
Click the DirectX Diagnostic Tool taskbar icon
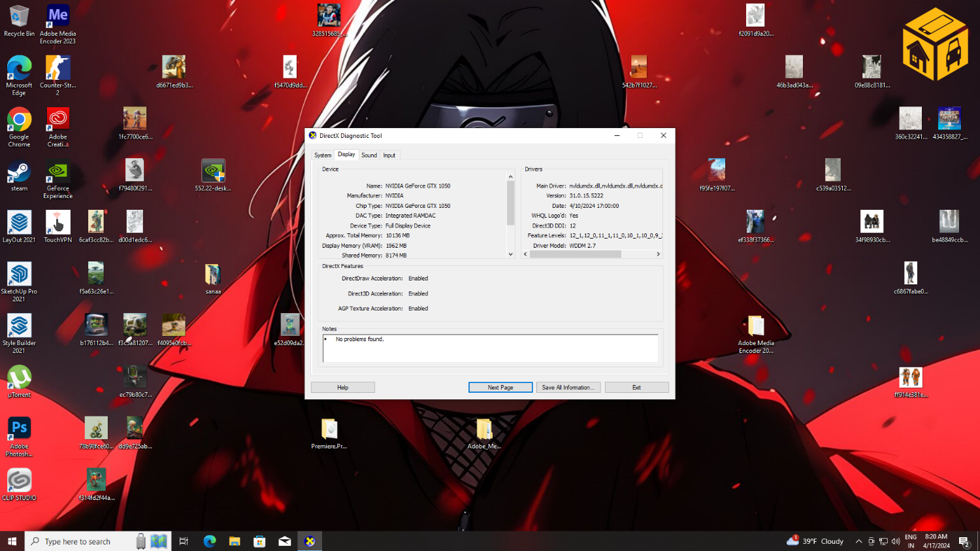310,541
